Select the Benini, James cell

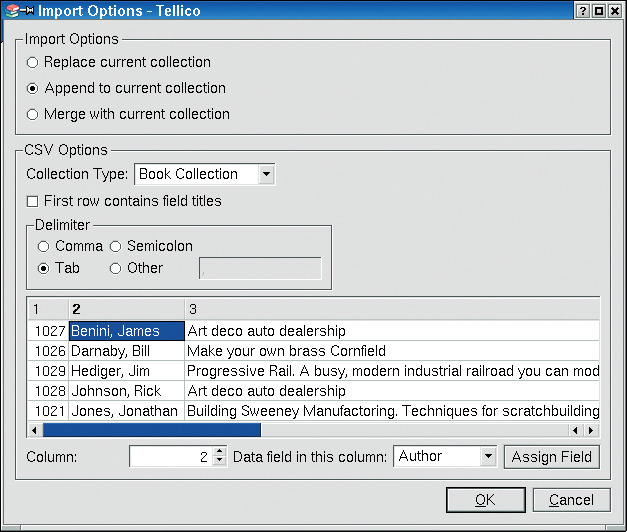[127, 331]
